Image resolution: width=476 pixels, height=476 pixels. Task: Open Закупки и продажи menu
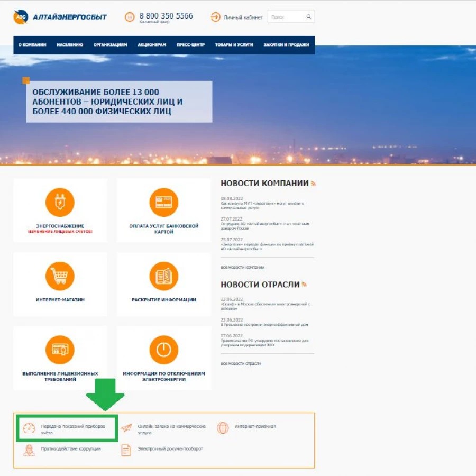coord(286,45)
